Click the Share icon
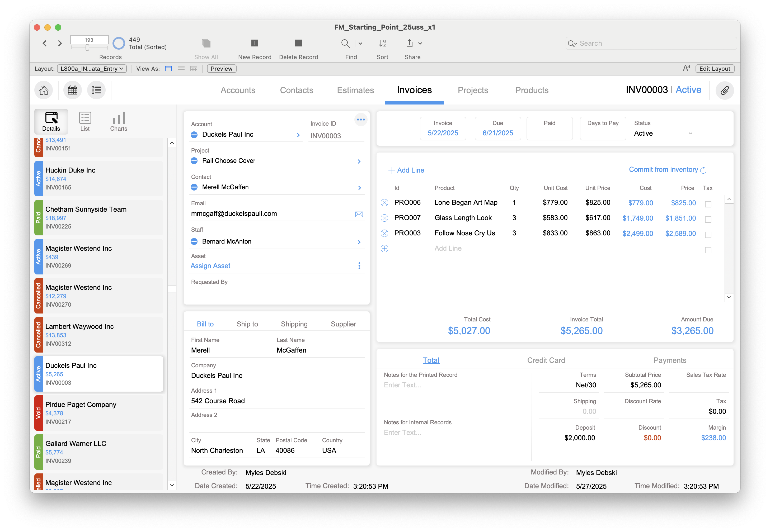The height and width of the screenshot is (532, 770). pos(410,43)
